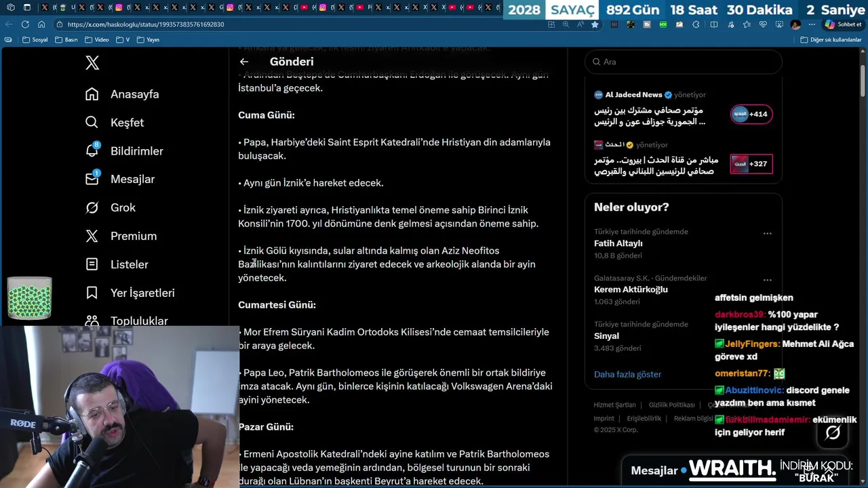Join the +327 live broadcast

[x=751, y=164]
